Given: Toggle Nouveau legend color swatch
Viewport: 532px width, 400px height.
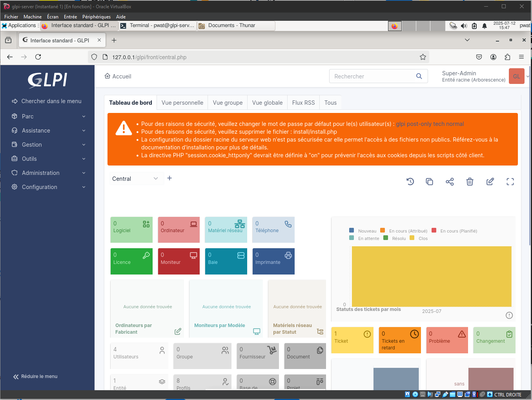Looking at the screenshot, I should (352, 231).
